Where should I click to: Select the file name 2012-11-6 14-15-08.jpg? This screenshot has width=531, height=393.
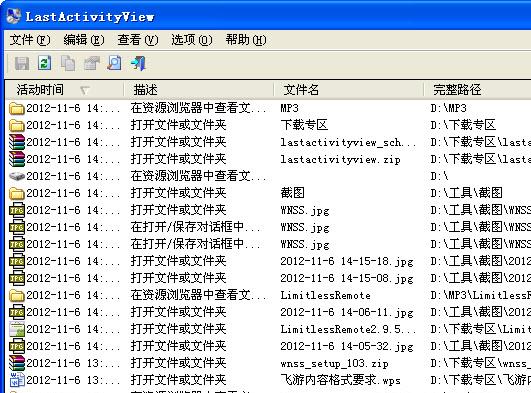click(347, 278)
